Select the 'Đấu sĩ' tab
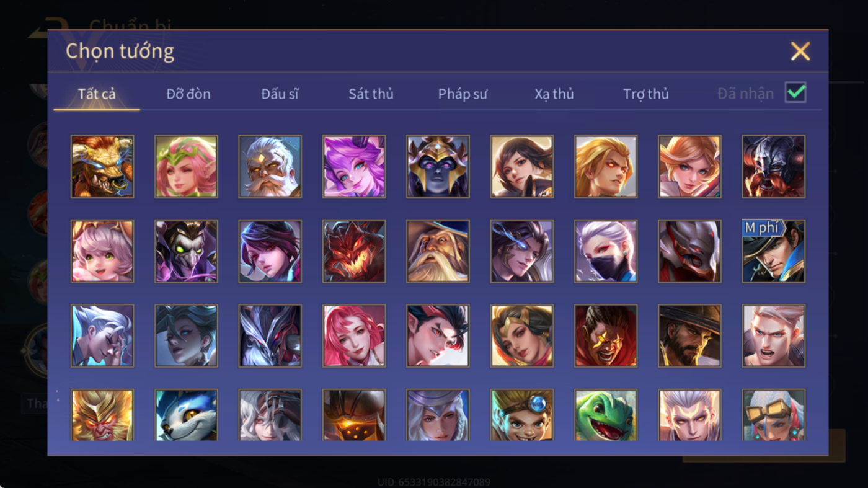Screen dimensions: 868x488 (280, 94)
